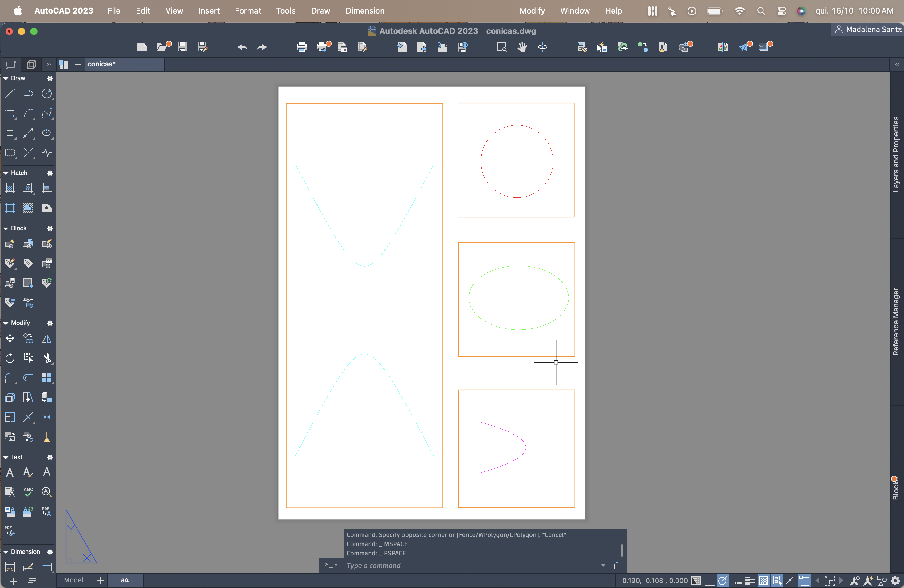This screenshot has width=904, height=588.
Task: Collapse the Hatch panel section
Action: point(6,173)
